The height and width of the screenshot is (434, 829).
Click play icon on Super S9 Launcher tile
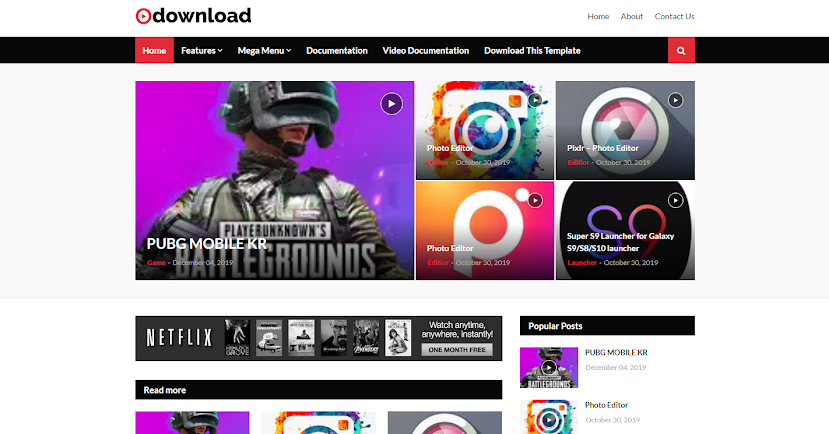675,200
